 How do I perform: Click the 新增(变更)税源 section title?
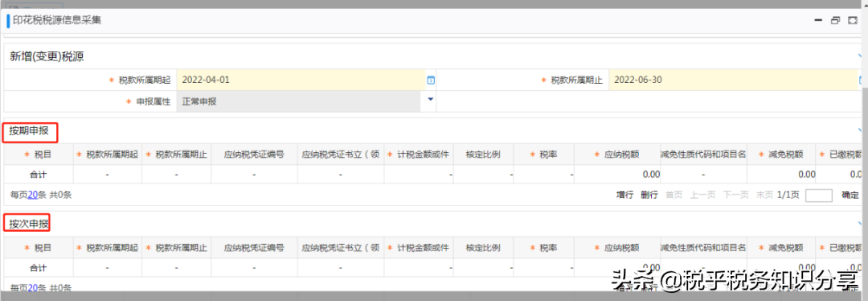pyautogui.click(x=47, y=56)
